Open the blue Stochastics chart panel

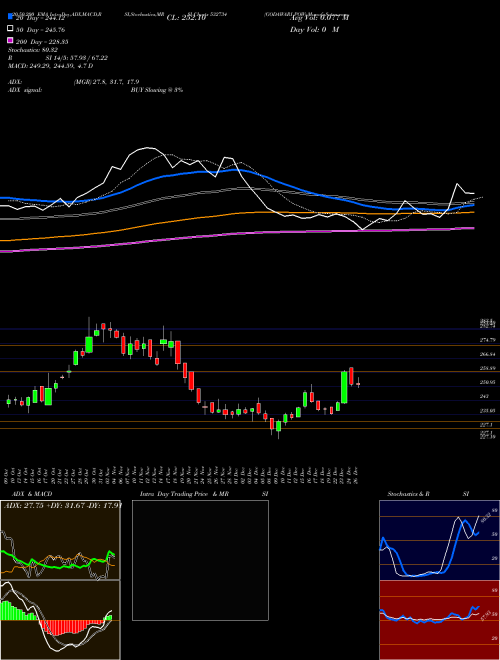click(x=439, y=540)
